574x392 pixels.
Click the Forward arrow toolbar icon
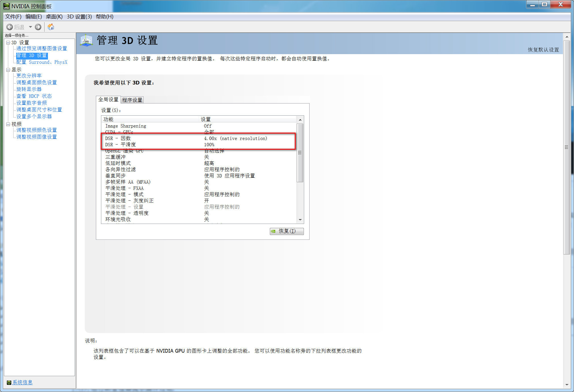[x=38, y=27]
